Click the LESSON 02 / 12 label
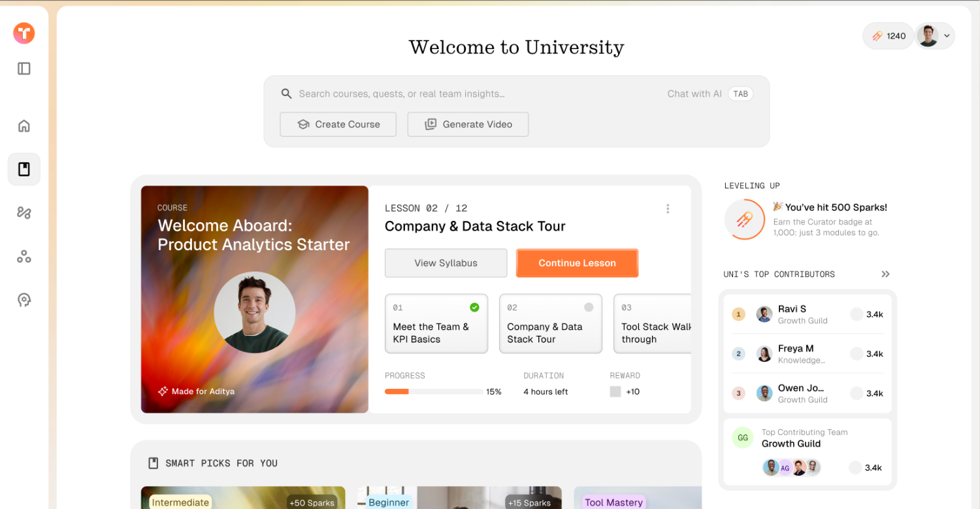This screenshot has width=980, height=509. 426,208
